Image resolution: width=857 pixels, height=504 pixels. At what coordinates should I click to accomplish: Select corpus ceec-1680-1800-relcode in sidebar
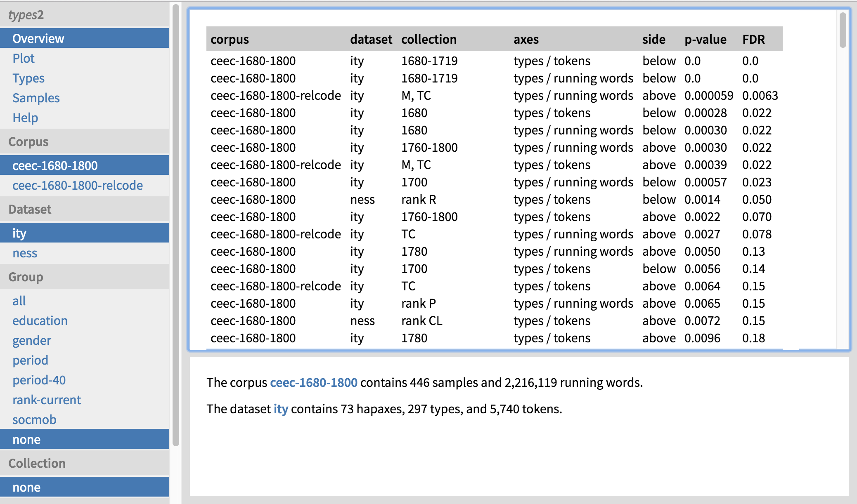pos(85,185)
